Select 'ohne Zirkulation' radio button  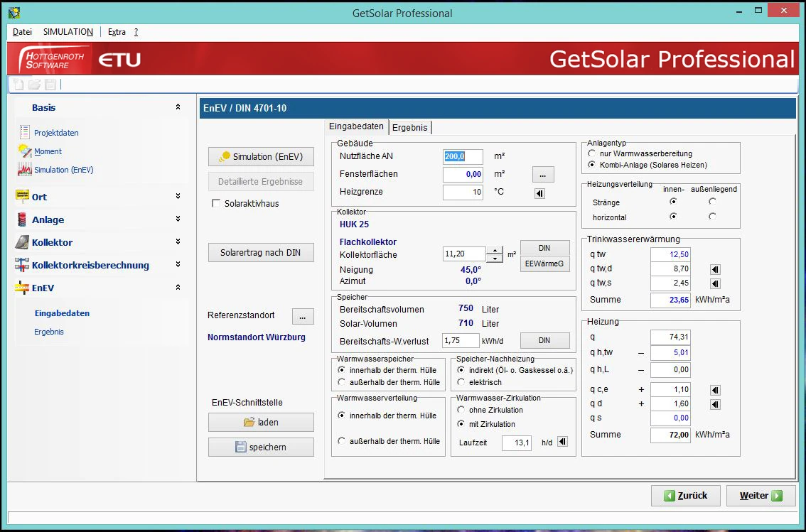[x=461, y=410]
